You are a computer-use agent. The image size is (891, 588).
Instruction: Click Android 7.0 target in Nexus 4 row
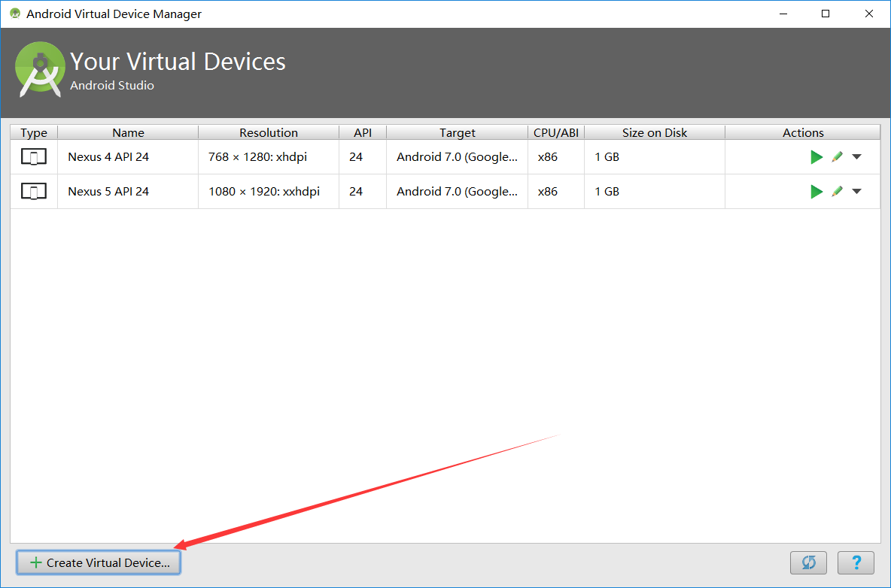click(x=457, y=156)
